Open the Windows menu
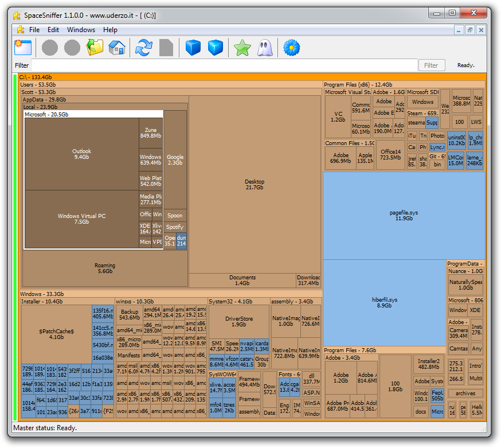 [x=81, y=29]
